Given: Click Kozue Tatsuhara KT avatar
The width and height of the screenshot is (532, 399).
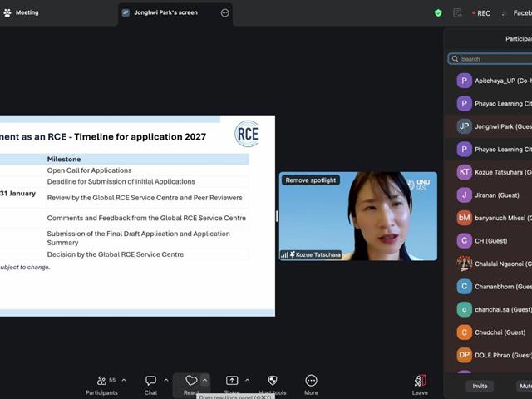Looking at the screenshot, I should click(464, 172).
